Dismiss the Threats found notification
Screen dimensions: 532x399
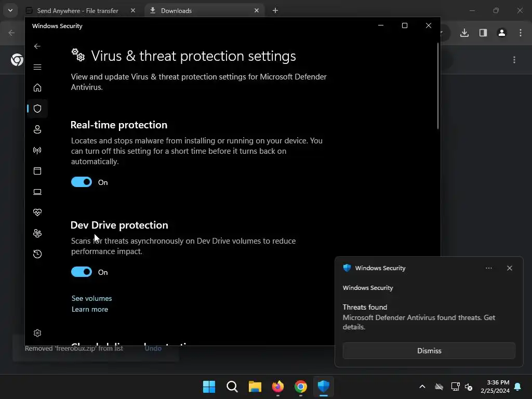(429, 351)
